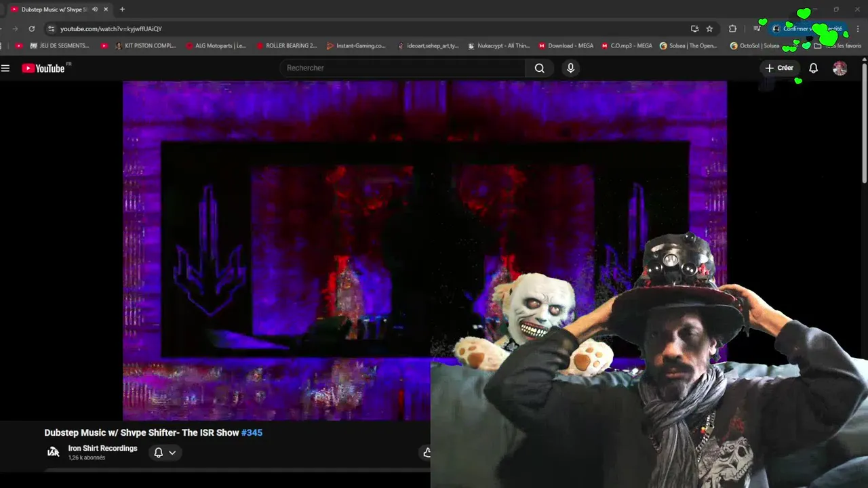This screenshot has height=488, width=868.
Task: Open Chrome three-dot menu
Action: click(858, 28)
